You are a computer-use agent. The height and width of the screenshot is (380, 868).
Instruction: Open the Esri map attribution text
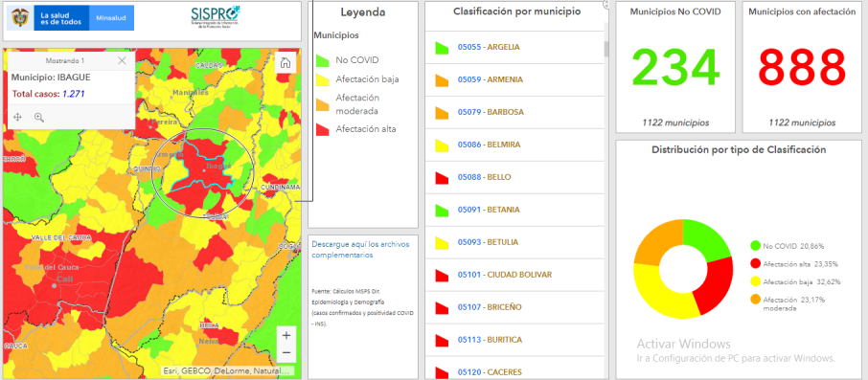click(x=227, y=370)
